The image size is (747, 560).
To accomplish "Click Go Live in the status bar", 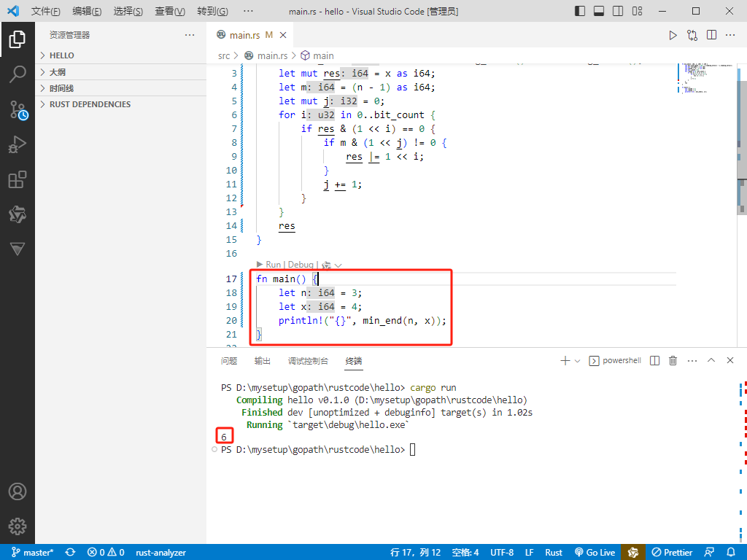I will click(x=595, y=553).
